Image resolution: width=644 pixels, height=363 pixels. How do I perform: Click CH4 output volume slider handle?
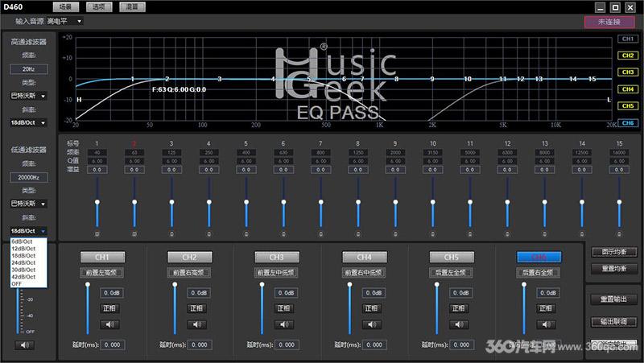click(x=349, y=284)
